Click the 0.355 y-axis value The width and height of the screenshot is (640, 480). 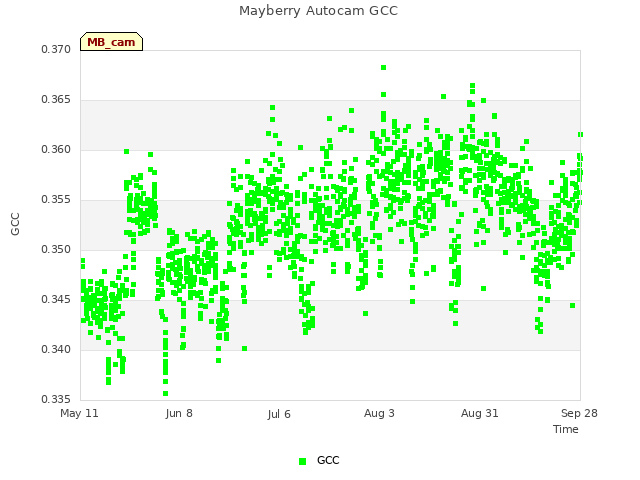56,200
